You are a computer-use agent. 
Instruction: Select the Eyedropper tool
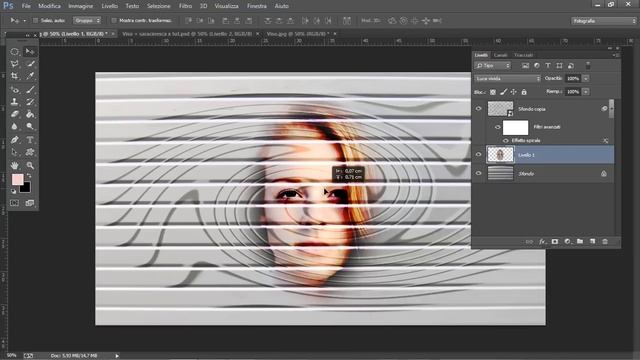click(x=30, y=76)
